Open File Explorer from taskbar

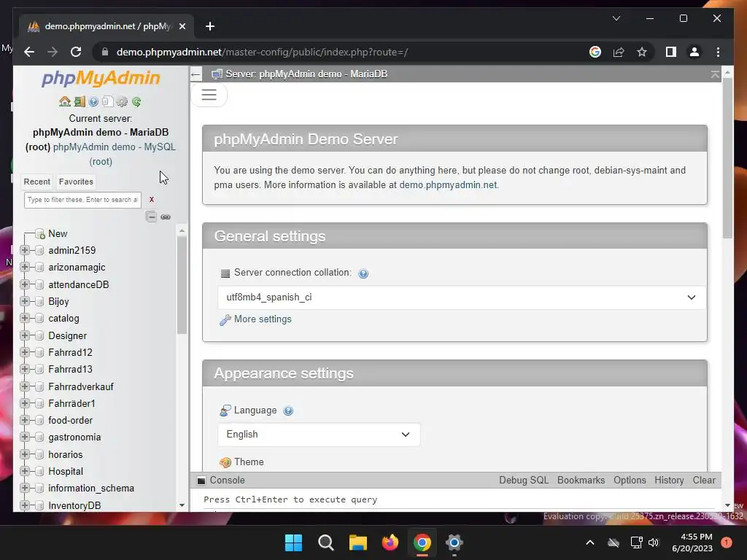(357, 542)
